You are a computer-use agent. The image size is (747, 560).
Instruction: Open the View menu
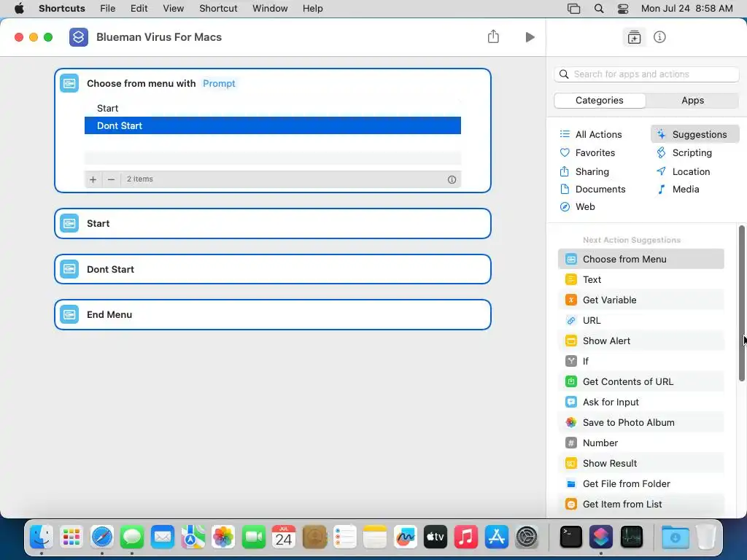(x=174, y=9)
